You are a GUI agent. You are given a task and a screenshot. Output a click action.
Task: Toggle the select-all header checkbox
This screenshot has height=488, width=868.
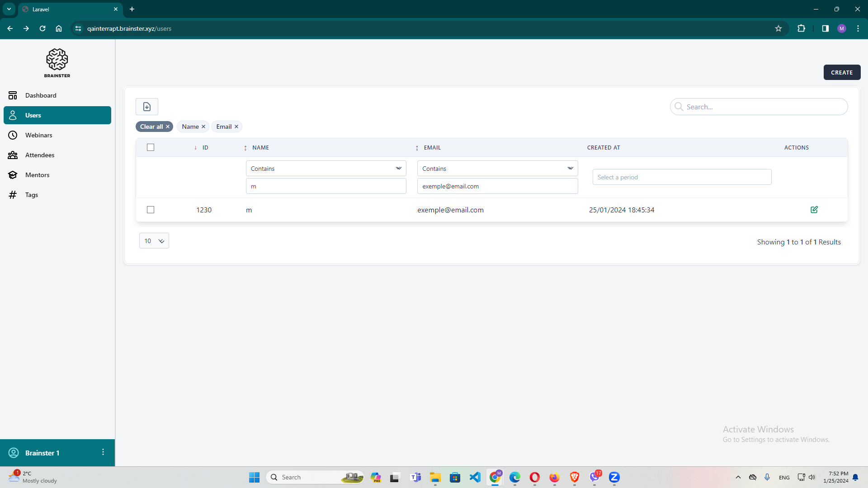click(x=151, y=147)
